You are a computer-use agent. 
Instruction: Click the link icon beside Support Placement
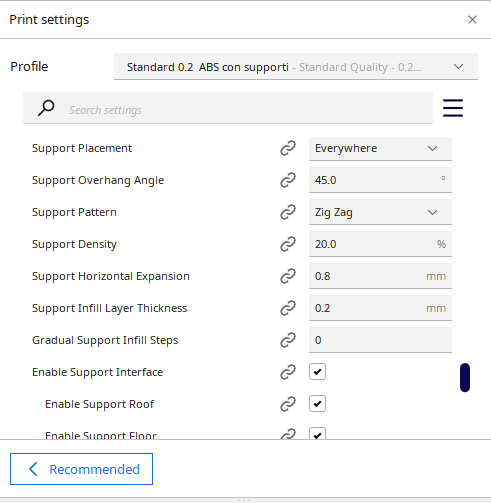[288, 148]
